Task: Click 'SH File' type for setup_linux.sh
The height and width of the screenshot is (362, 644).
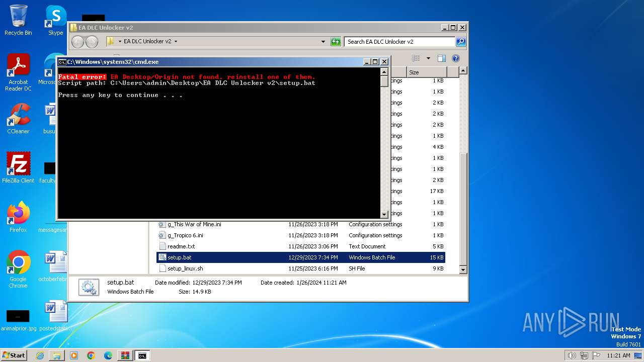Action: pos(357,268)
